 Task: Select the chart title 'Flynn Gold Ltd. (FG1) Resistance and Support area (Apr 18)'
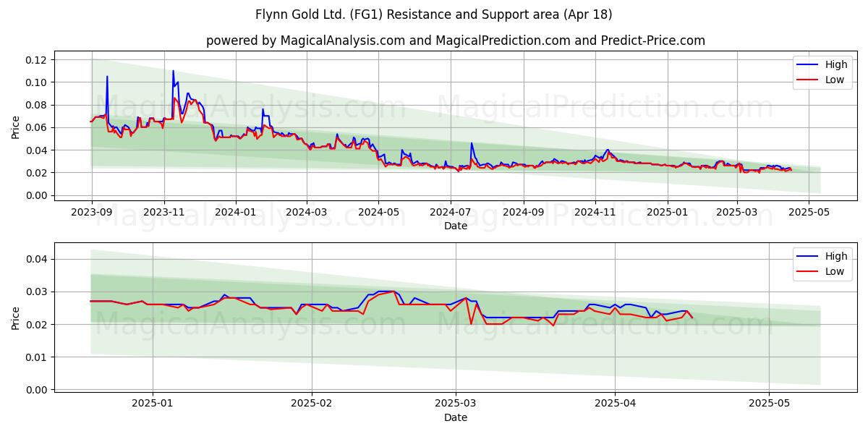click(x=434, y=14)
